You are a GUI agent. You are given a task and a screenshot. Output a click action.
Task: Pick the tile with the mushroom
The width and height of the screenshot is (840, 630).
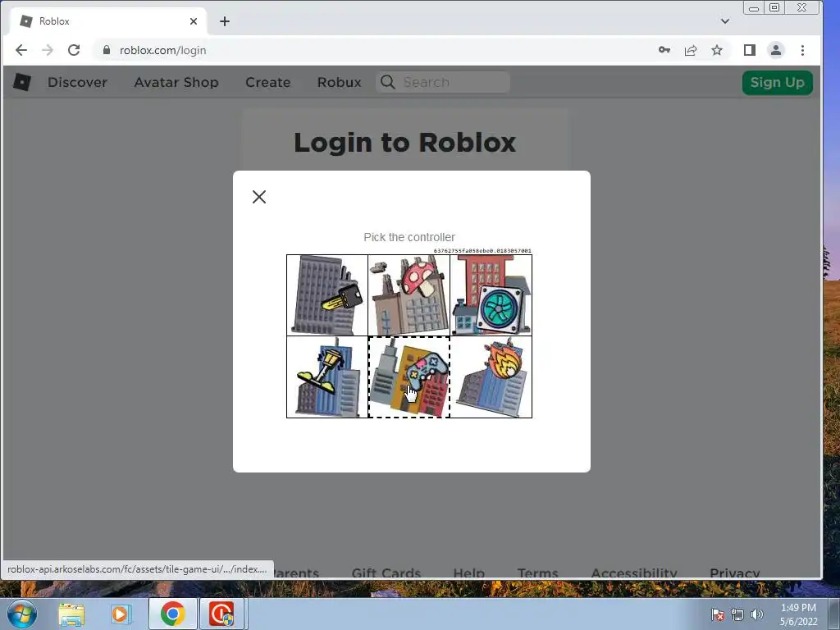(x=409, y=295)
